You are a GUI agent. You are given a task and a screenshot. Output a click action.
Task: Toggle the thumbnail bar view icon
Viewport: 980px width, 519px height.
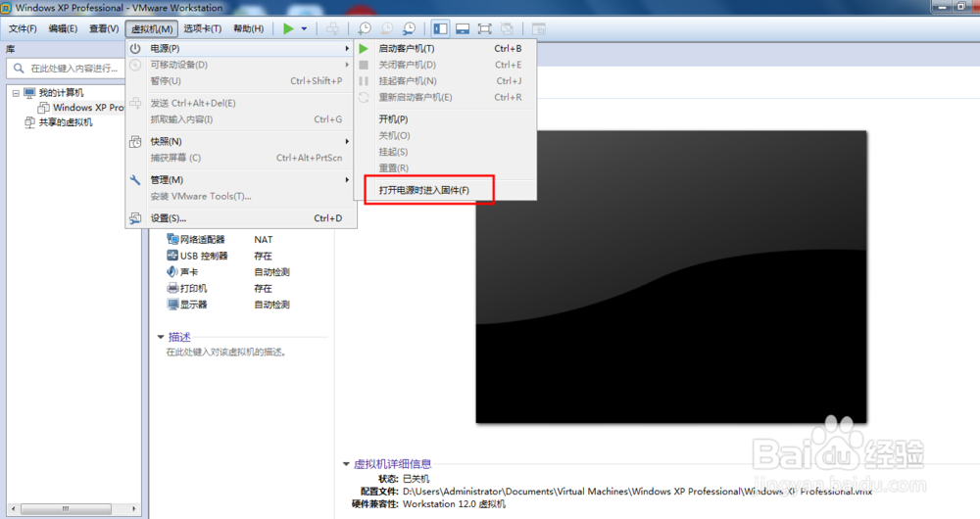click(x=463, y=28)
